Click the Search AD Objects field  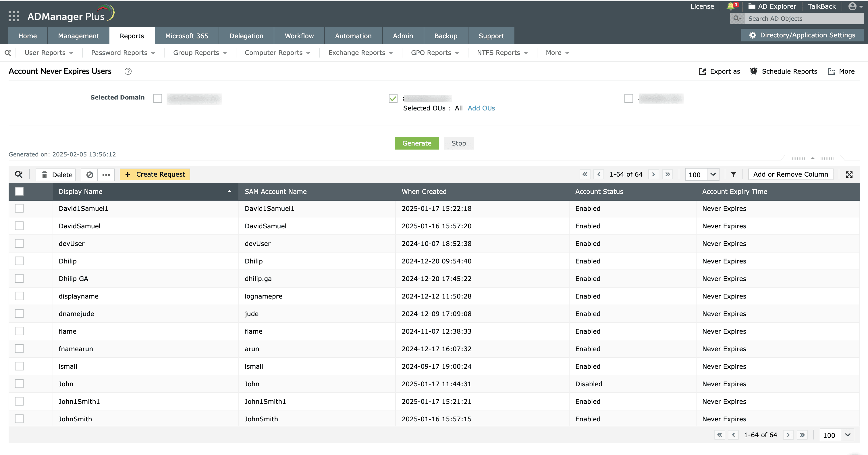pos(803,18)
